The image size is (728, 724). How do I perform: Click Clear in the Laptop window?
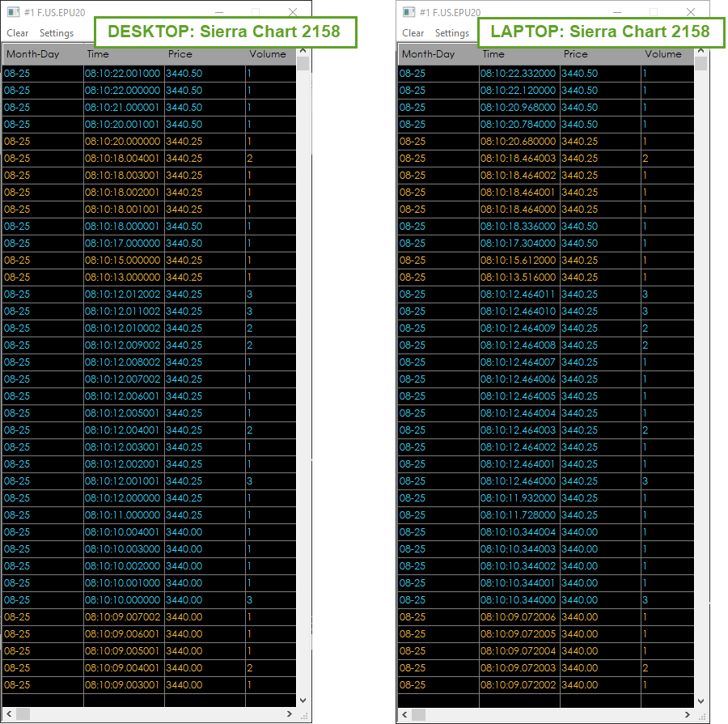tap(413, 33)
